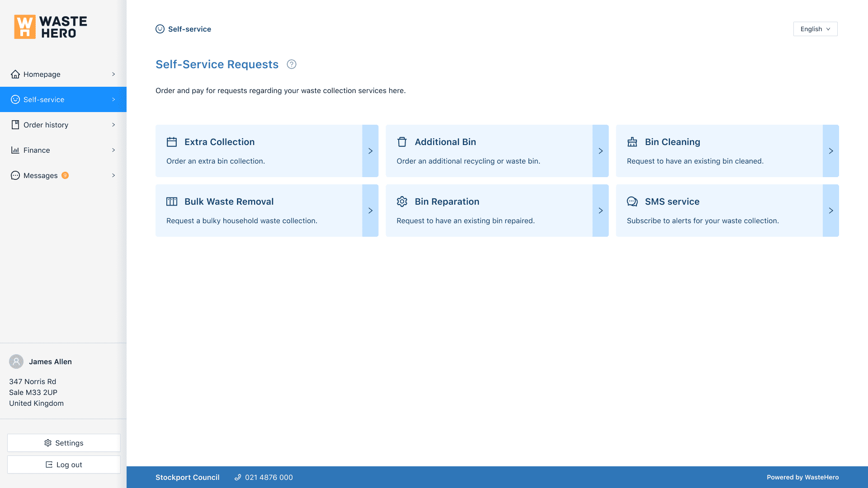This screenshot has width=868, height=488.
Task: Click the 347 Norris Rd address line
Action: pos(33,381)
